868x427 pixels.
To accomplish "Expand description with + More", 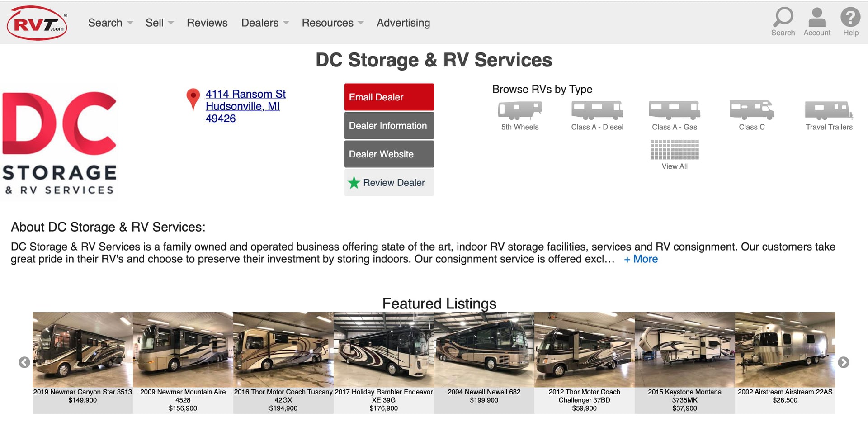I will coord(641,259).
